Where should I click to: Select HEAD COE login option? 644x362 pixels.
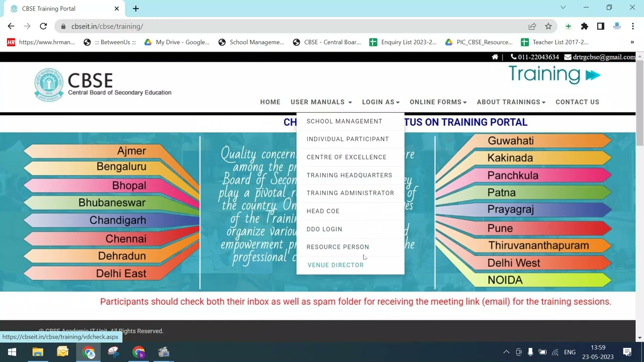pos(350,211)
